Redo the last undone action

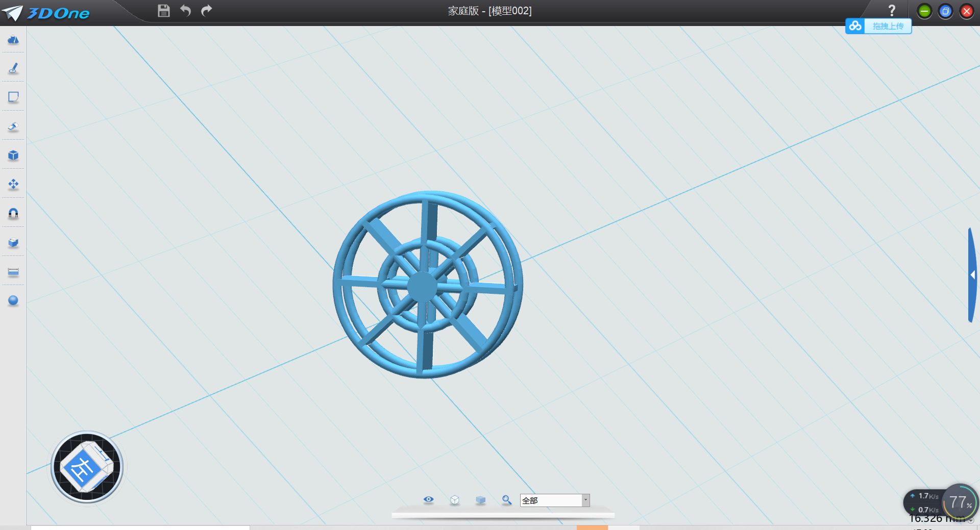[x=207, y=11]
